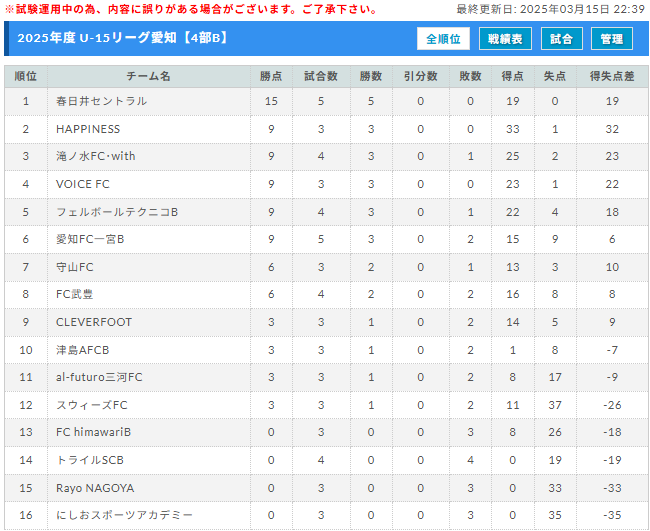
Task: Select al-futuro三河FC in the table
Action: [99, 377]
